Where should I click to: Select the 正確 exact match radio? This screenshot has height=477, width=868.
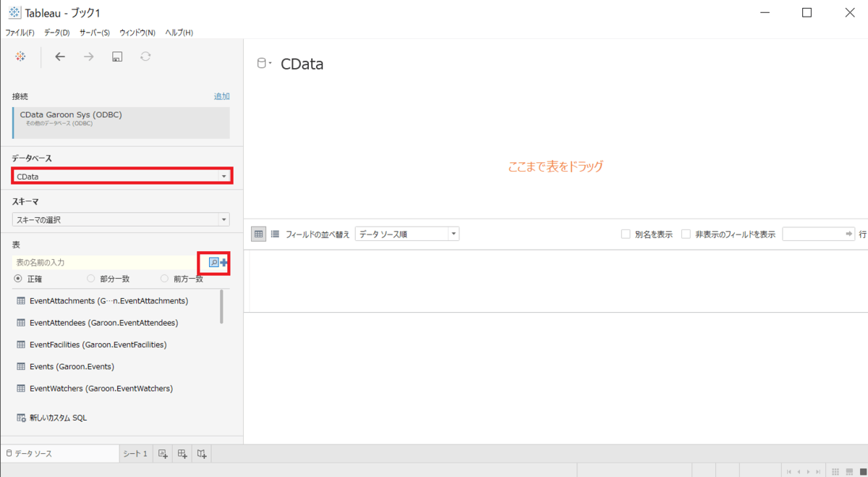click(x=18, y=279)
